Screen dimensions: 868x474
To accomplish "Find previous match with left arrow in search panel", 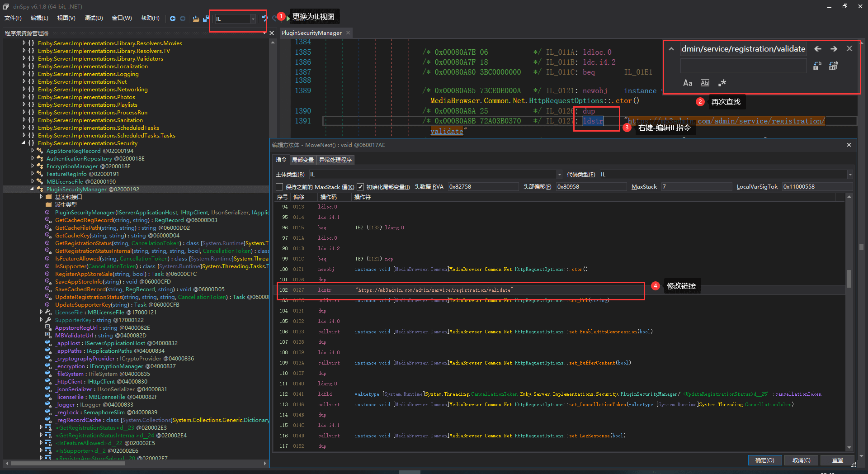I will pyautogui.click(x=818, y=48).
